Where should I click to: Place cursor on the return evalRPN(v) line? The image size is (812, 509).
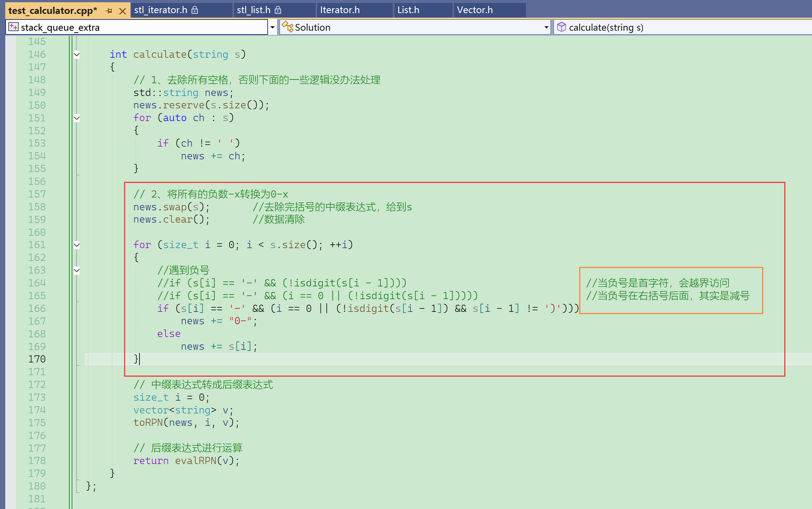(x=186, y=461)
